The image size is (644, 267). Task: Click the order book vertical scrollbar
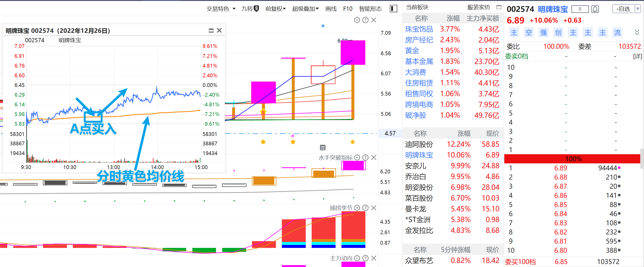point(642,159)
